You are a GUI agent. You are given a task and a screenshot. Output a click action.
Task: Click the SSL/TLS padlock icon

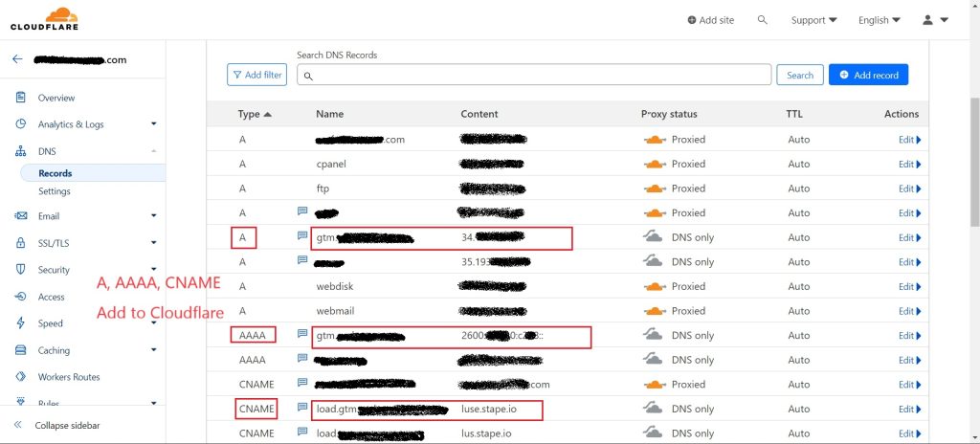pyautogui.click(x=21, y=243)
